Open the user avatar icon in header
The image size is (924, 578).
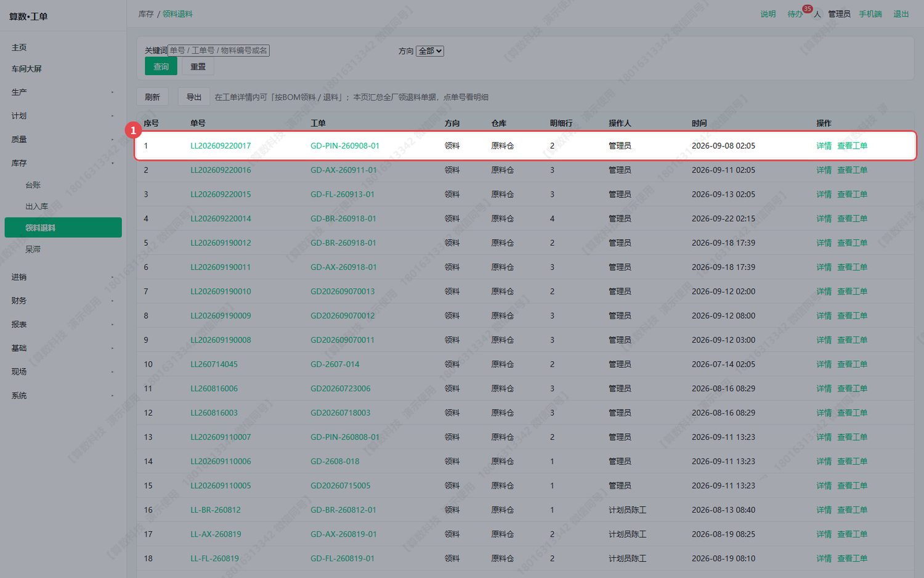click(817, 14)
